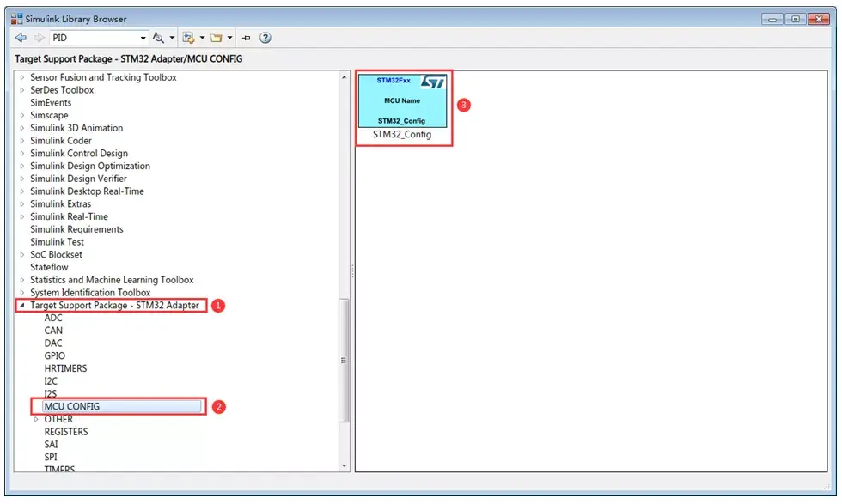Open the HRTIMERS sublibrary
842x504 pixels.
[x=65, y=368]
